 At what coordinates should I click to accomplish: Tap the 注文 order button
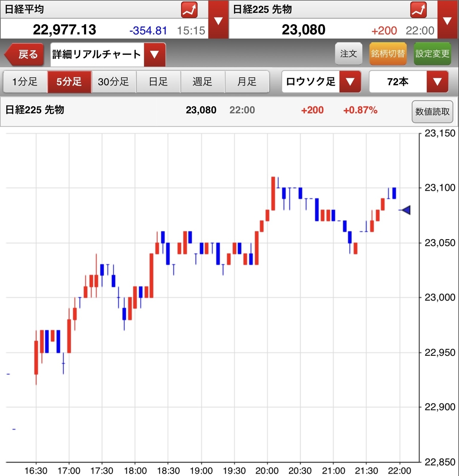click(348, 54)
